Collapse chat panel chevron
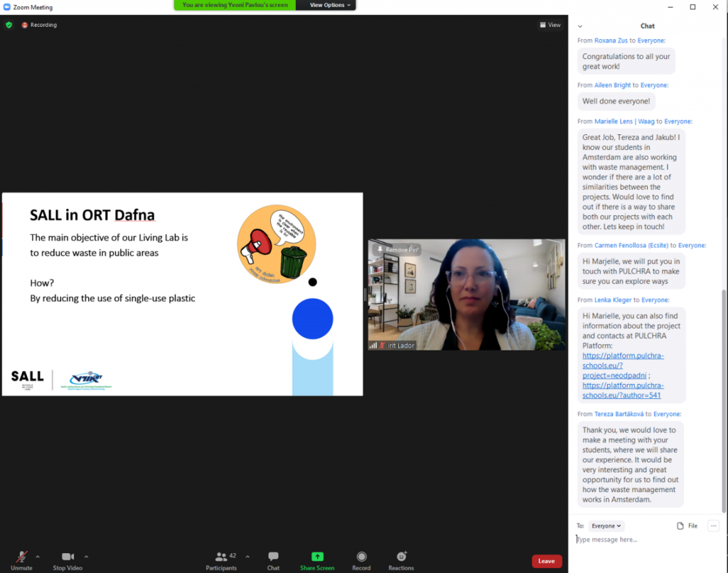 580,26
